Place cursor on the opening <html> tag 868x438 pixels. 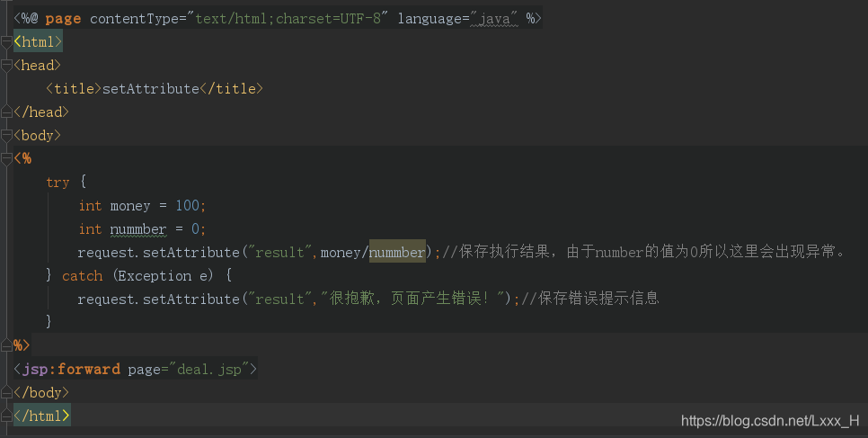38,41
